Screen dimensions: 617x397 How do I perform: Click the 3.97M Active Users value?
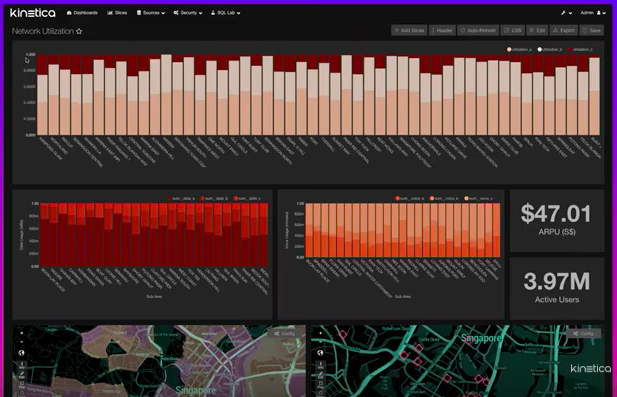tap(556, 281)
